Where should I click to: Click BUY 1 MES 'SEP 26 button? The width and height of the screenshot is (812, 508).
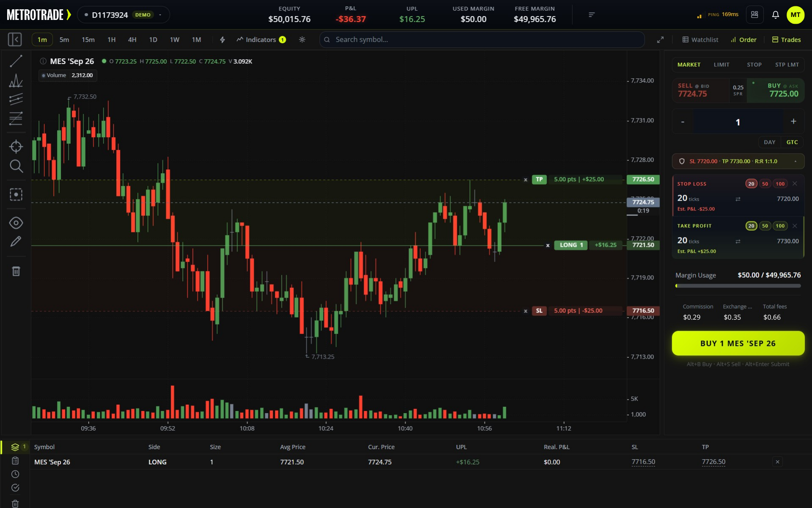pos(738,343)
